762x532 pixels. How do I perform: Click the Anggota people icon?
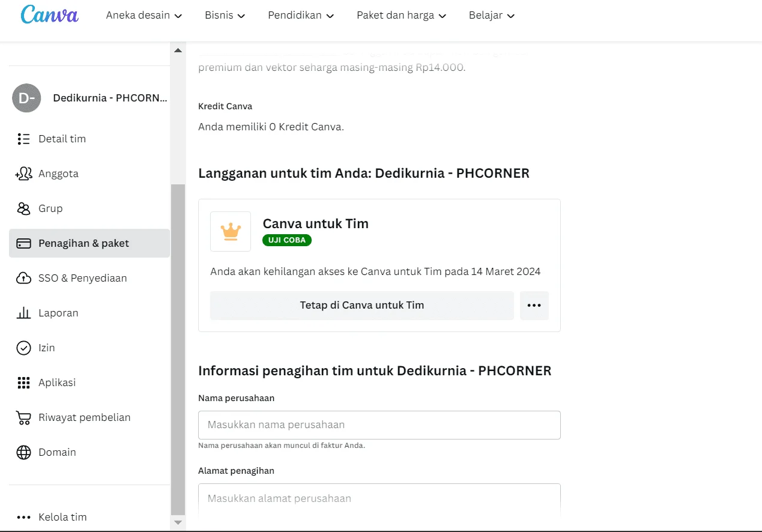[x=23, y=174]
